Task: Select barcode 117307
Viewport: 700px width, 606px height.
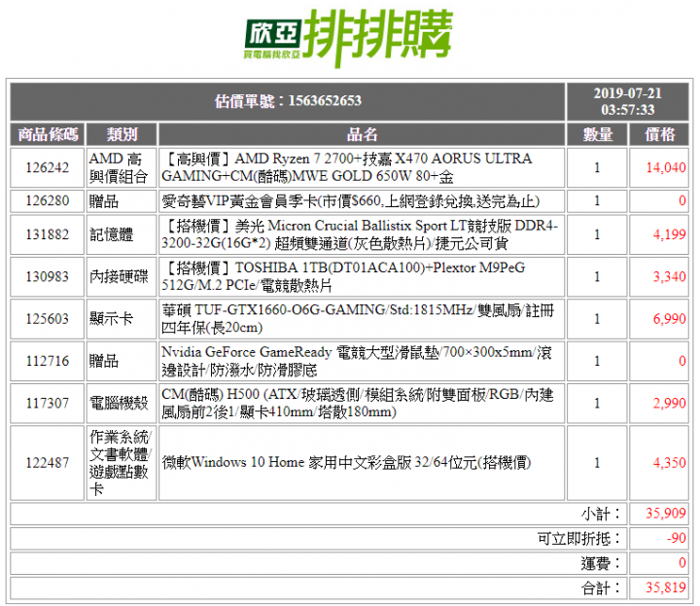Action: coord(48,404)
